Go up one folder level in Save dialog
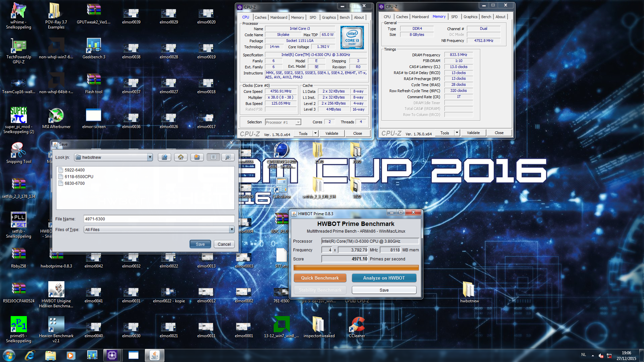The width and height of the screenshot is (644, 362). (164, 157)
